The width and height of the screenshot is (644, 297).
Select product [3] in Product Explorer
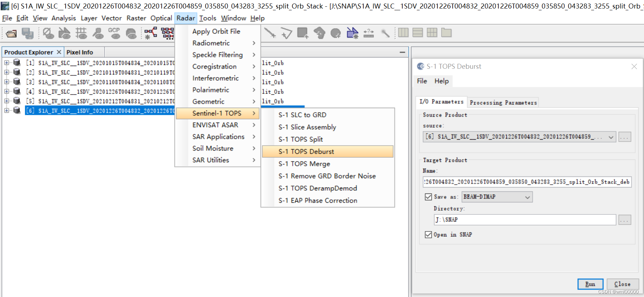[101, 82]
